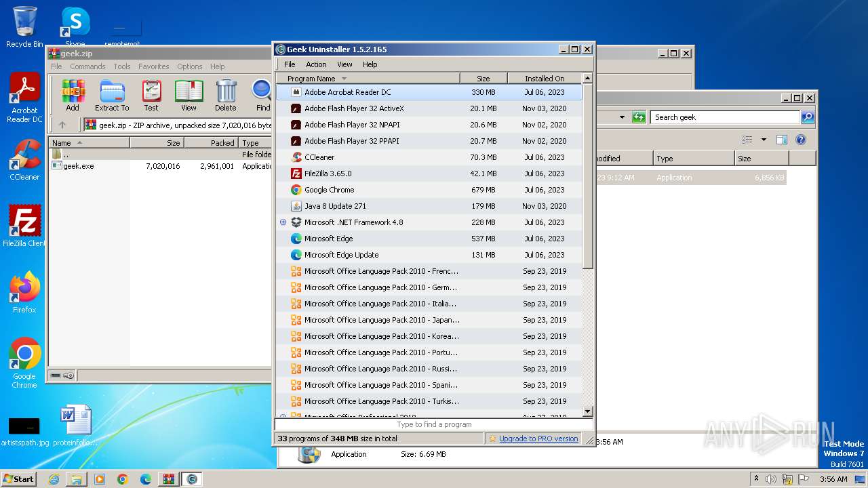This screenshot has height=488, width=868.
Task: Select Office Language Pack 2010 - Korean row
Action: pyautogui.click(x=429, y=336)
